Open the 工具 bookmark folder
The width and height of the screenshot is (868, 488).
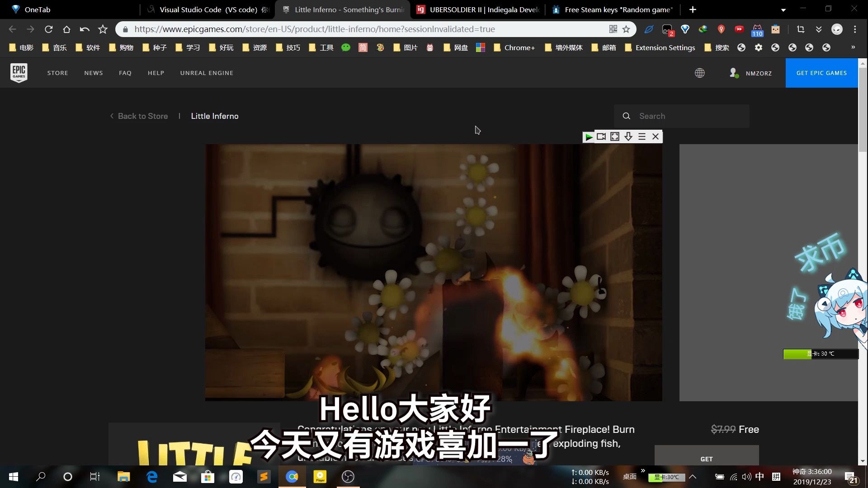tap(321, 47)
